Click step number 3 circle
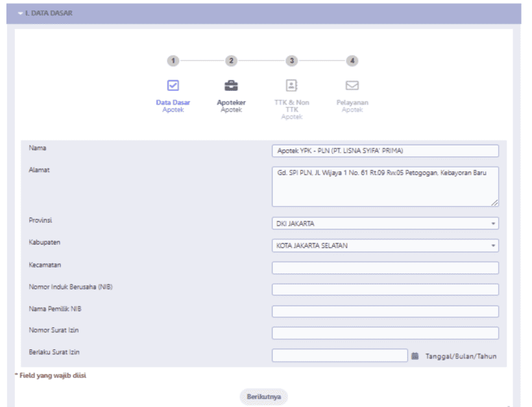Viewport: 532px width, 407px height. pos(292,60)
